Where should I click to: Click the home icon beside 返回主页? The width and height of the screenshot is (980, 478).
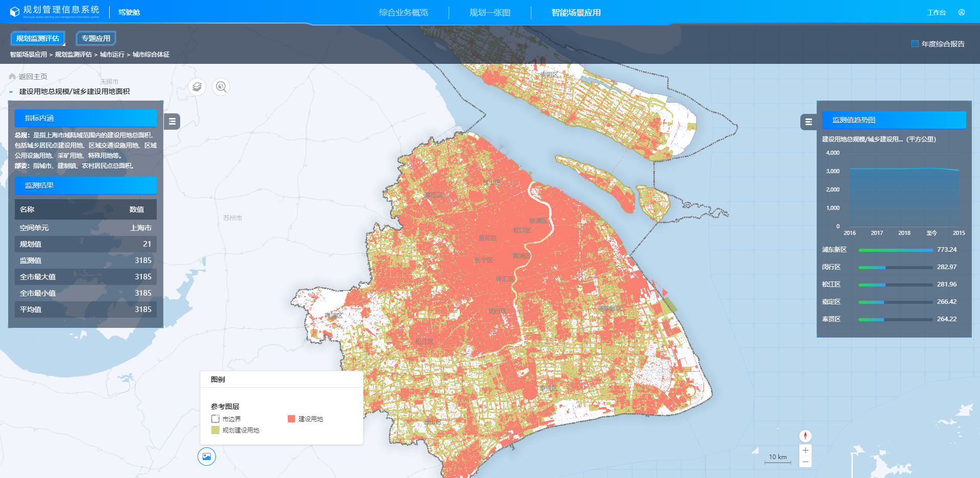coord(12,77)
